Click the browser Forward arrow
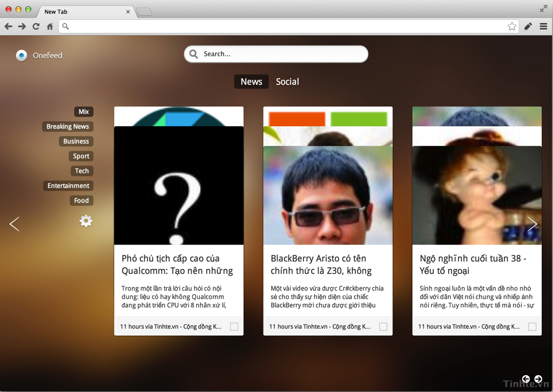553x392 pixels. coord(22,26)
